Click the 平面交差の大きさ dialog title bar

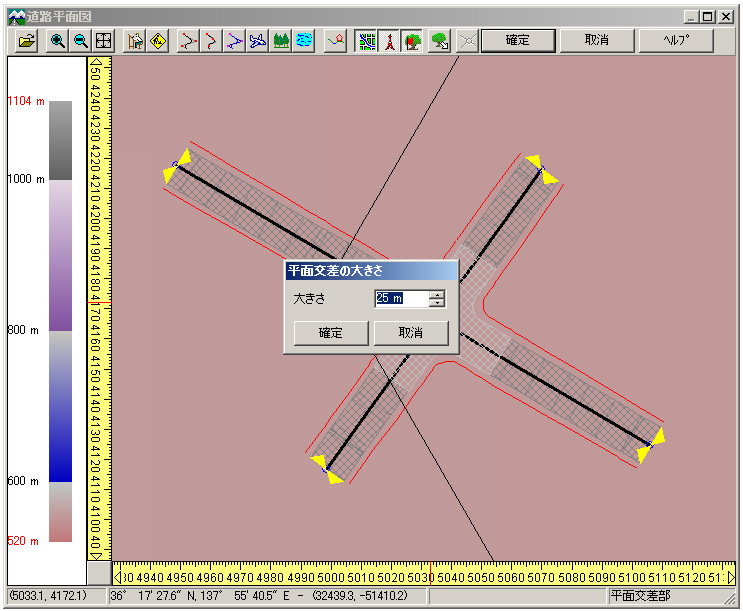pos(372,271)
